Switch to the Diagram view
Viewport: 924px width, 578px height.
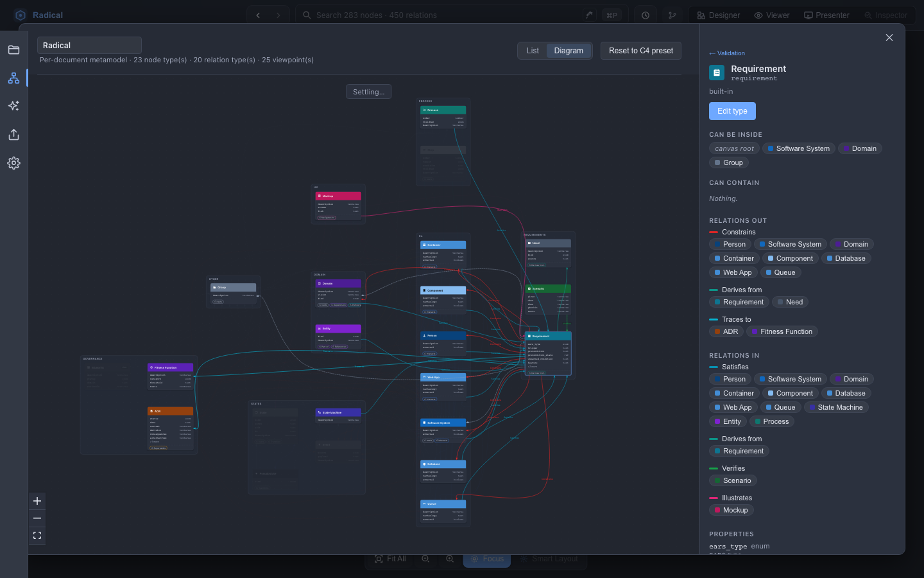(569, 51)
